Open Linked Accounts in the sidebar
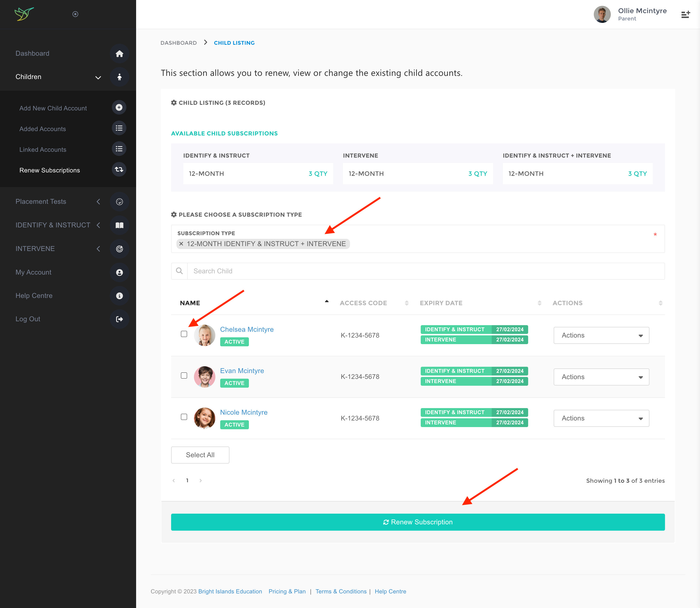The height and width of the screenshot is (608, 700). coord(43,150)
